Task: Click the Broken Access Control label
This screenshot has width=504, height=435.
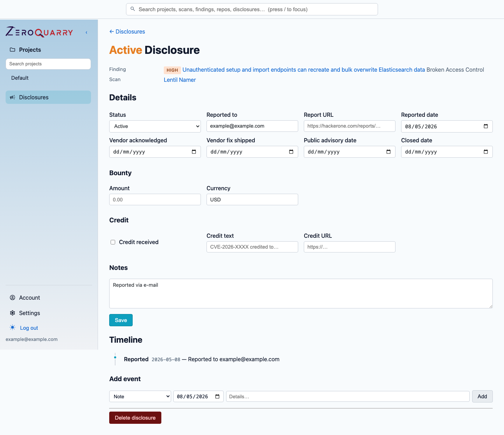Action: 455,70
